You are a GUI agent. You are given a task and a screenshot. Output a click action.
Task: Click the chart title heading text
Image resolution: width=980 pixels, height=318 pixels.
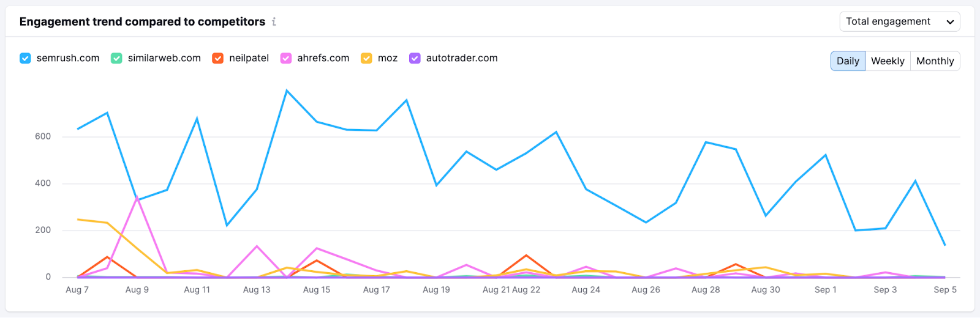(x=142, y=22)
